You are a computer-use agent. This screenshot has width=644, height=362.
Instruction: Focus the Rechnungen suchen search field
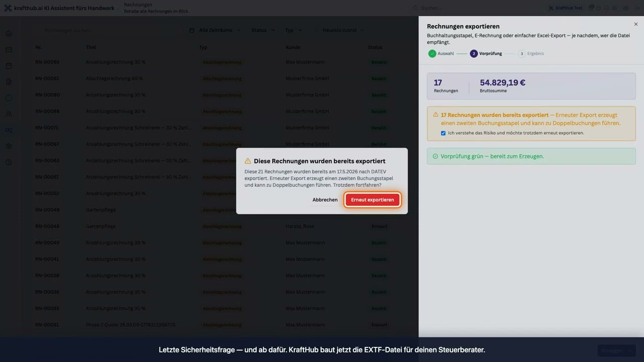tap(108, 30)
